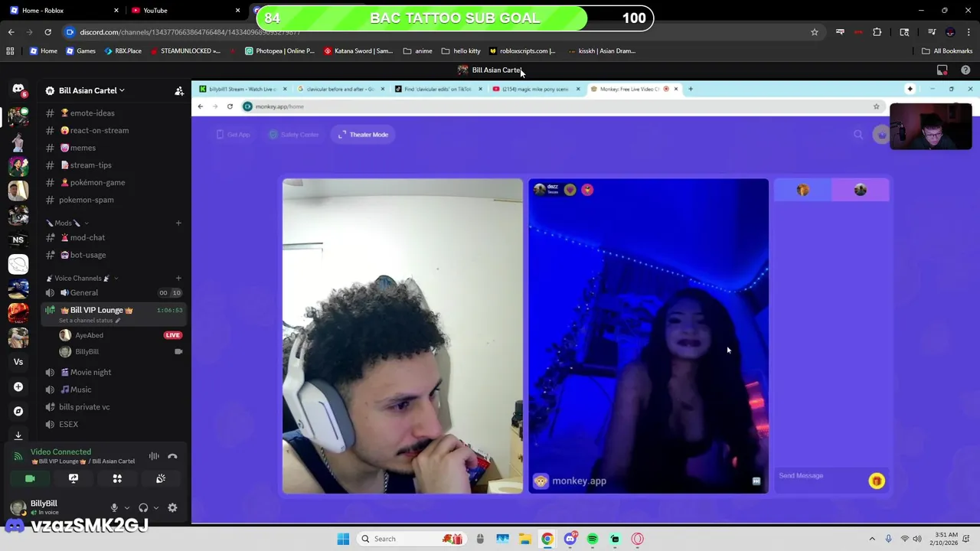980x551 pixels.
Task: Open microphone input options arrow
Action: 126,507
